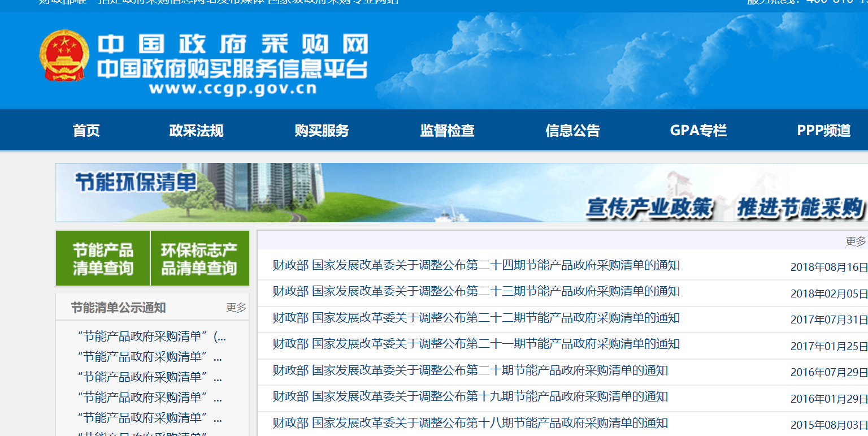Open the 首页 navigation item
The height and width of the screenshot is (436, 868).
pyautogui.click(x=86, y=131)
